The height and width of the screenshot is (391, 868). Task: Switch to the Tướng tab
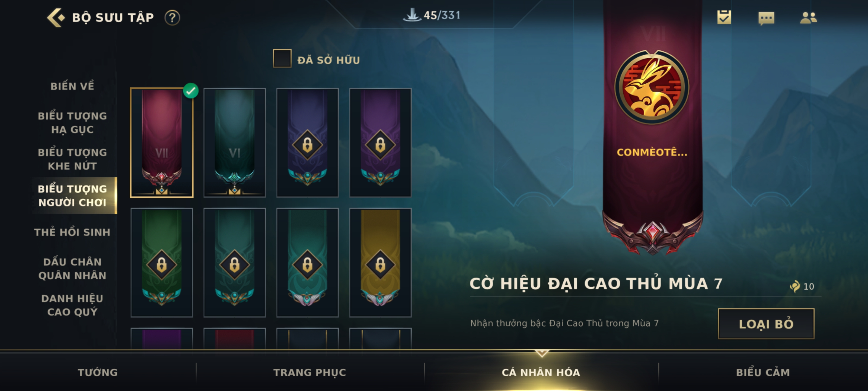click(98, 372)
